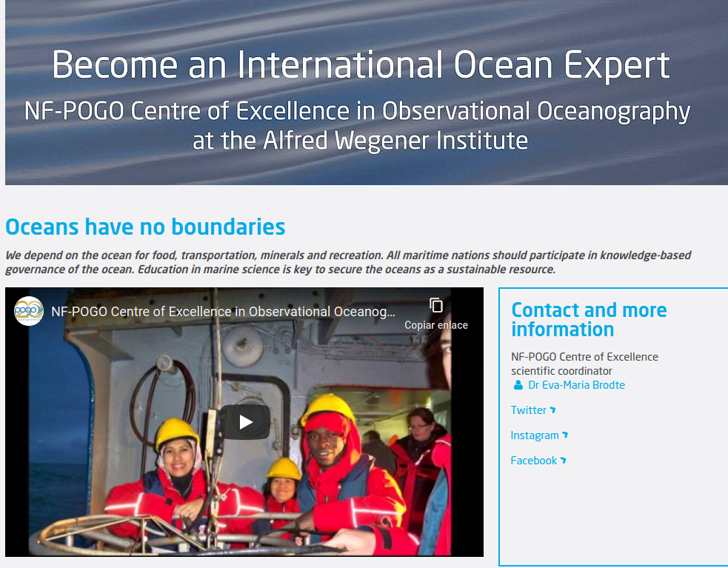
Task: Click external arrow icon next to Instagram
Action: 565,435
